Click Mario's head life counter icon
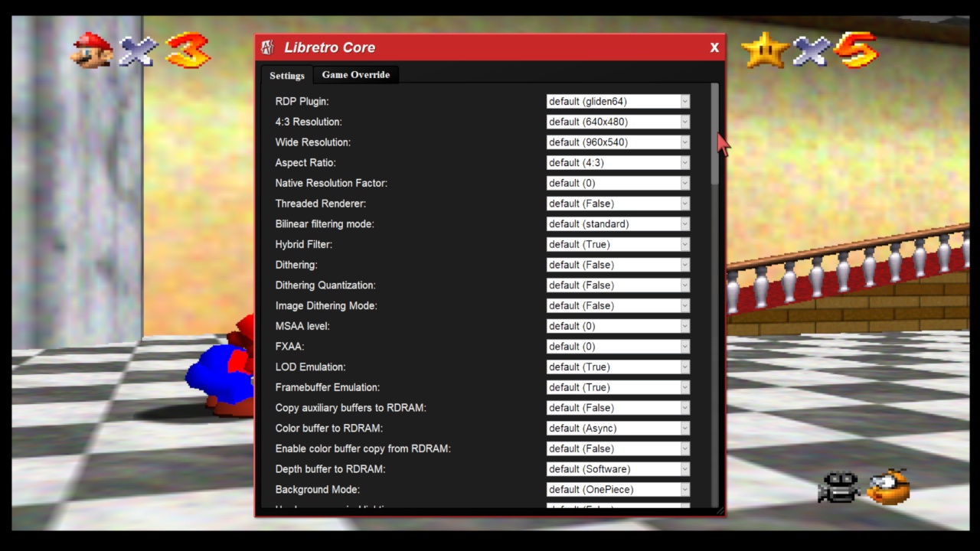The image size is (980, 551). pos(92,50)
